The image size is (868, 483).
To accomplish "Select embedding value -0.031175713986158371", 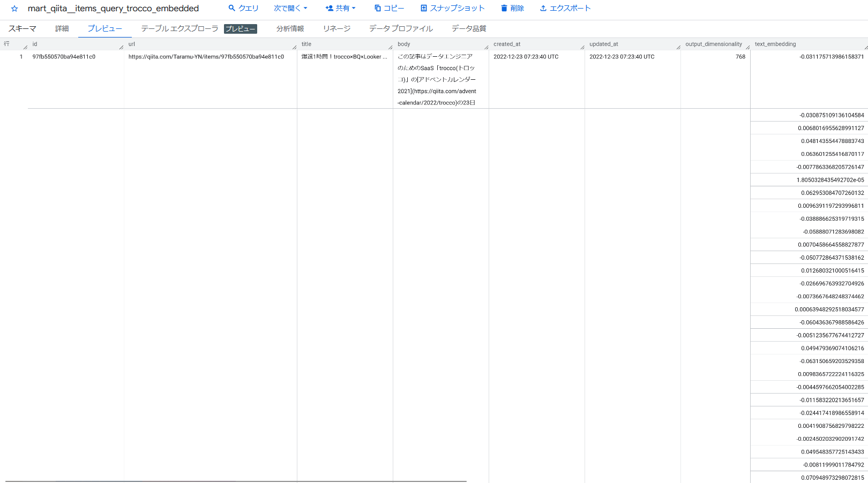I will click(x=832, y=57).
